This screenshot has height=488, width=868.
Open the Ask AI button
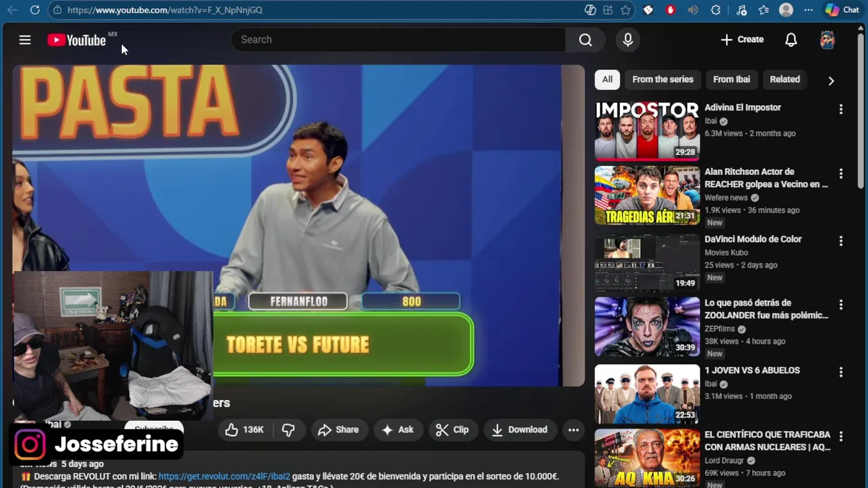(397, 430)
